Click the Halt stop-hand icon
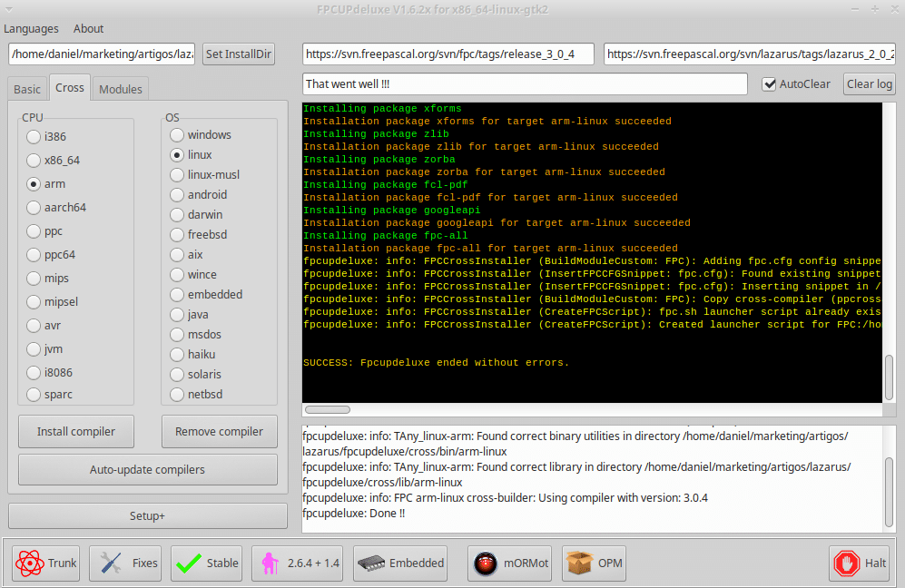This screenshot has height=588, width=905. 847,563
